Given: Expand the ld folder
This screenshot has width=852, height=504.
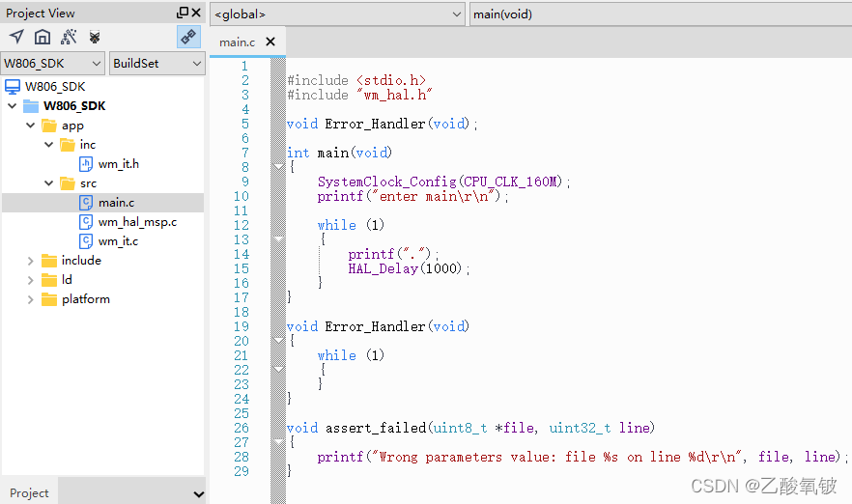Looking at the screenshot, I should (31, 280).
